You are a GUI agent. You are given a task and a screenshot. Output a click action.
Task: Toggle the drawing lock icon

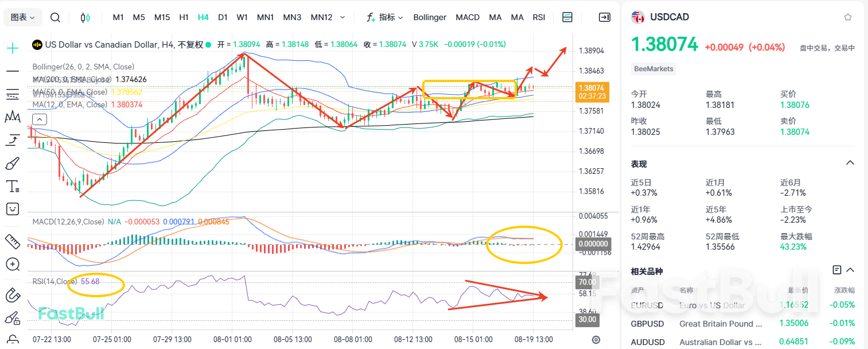click(x=12, y=318)
